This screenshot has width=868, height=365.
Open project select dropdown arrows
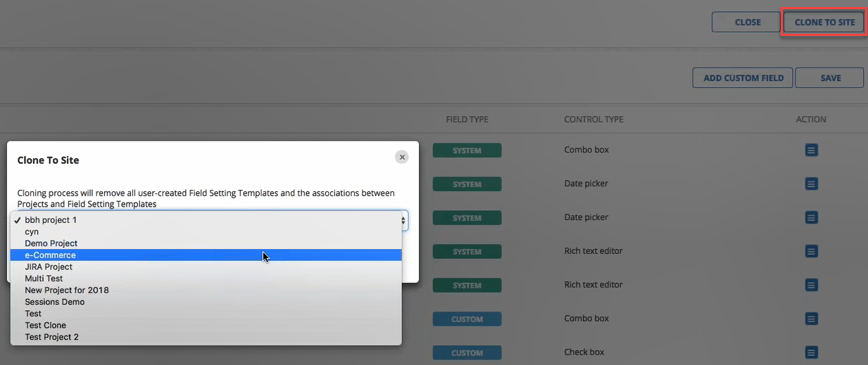coord(404,221)
